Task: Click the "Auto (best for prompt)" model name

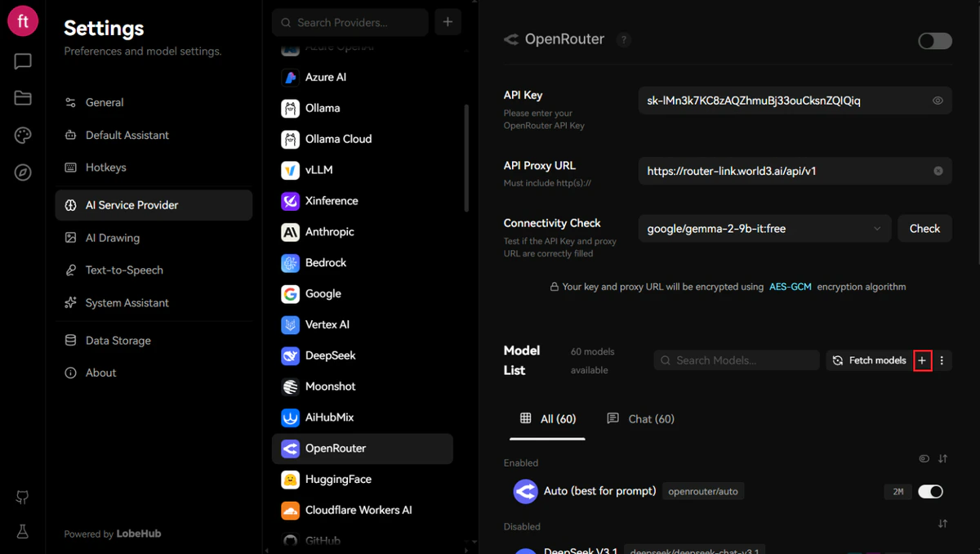Action: (x=600, y=491)
